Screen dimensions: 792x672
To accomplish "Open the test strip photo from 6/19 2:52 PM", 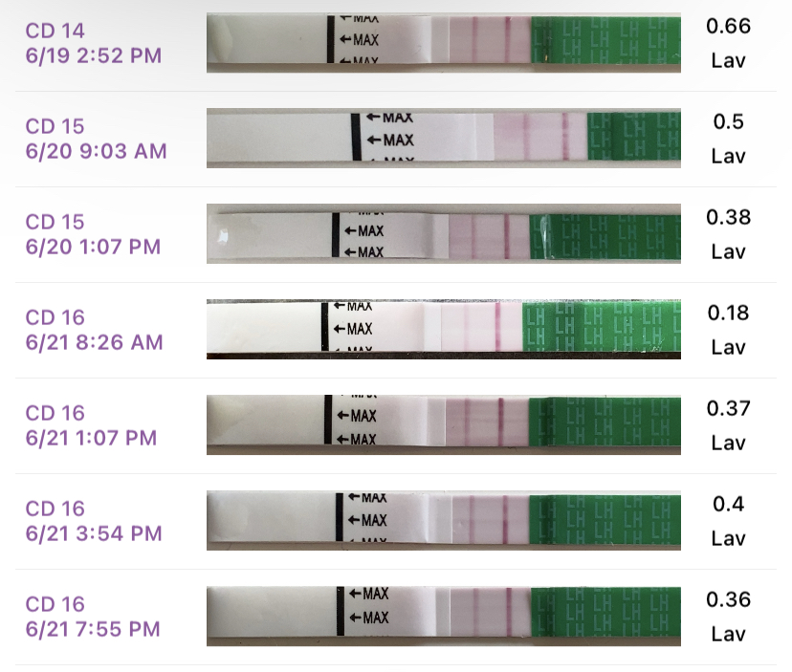I will pyautogui.click(x=444, y=43).
